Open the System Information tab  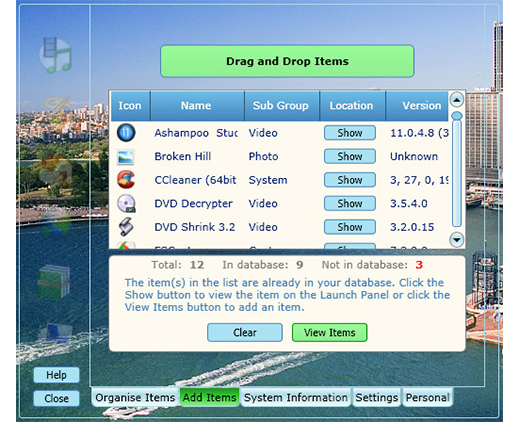(x=296, y=397)
